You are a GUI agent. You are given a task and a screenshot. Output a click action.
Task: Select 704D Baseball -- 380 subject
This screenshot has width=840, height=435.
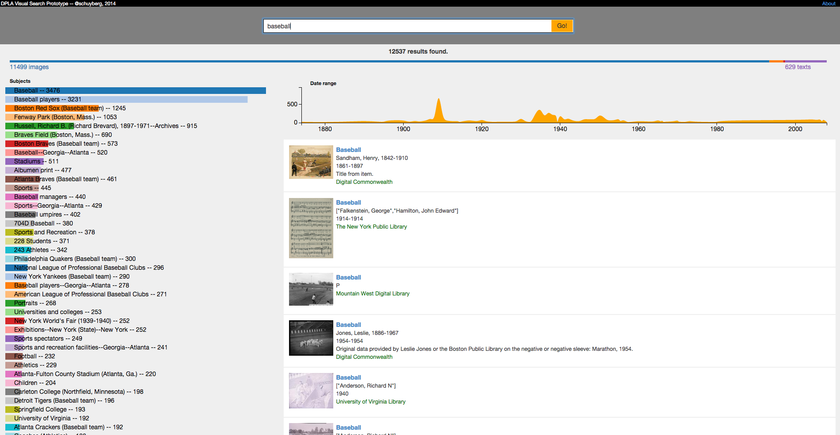click(x=39, y=223)
